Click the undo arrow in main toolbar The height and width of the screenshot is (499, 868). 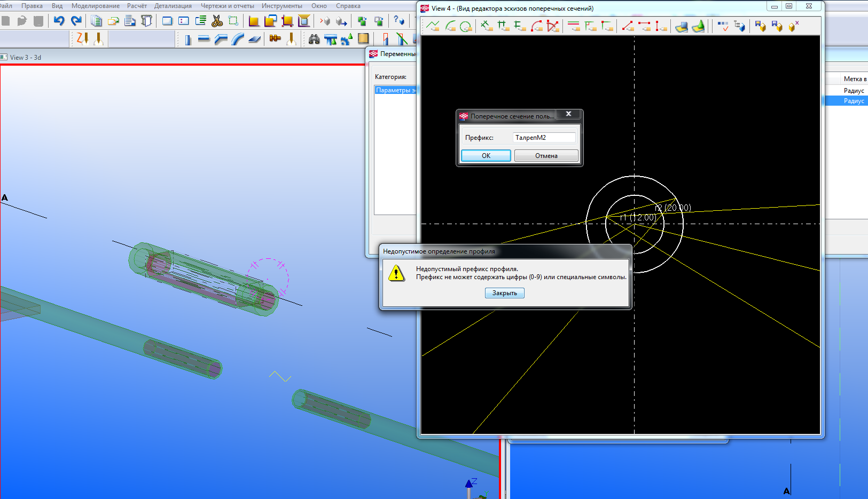(x=59, y=21)
